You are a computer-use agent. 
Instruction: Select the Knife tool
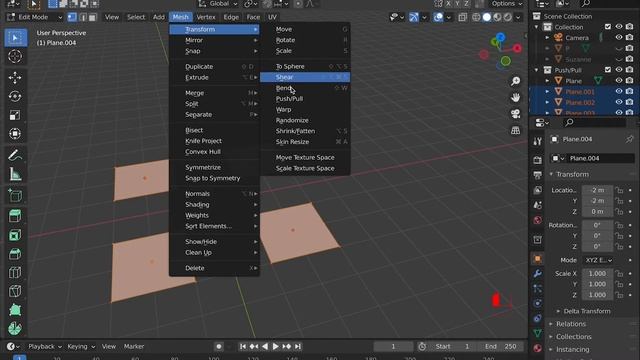16,291
